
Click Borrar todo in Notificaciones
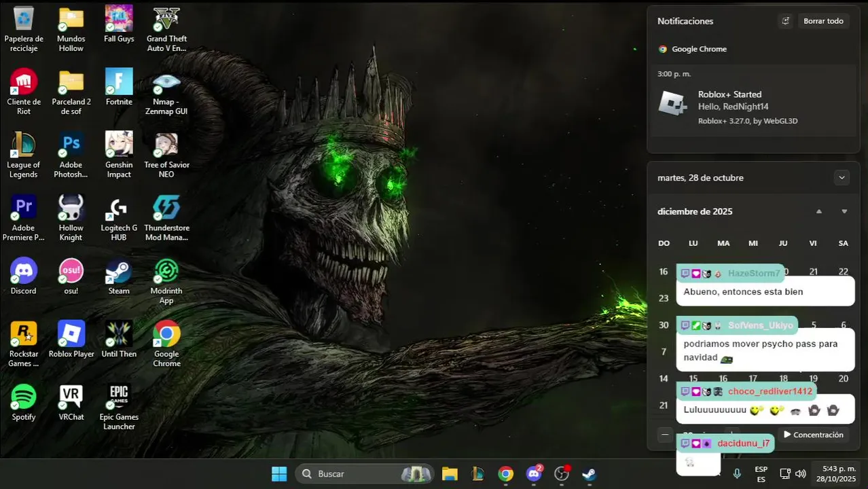[823, 21]
